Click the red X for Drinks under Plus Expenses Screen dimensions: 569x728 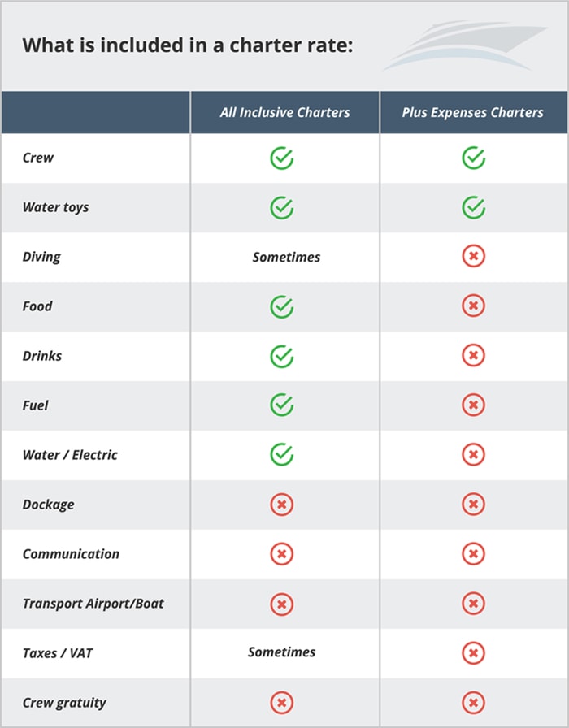click(x=473, y=356)
